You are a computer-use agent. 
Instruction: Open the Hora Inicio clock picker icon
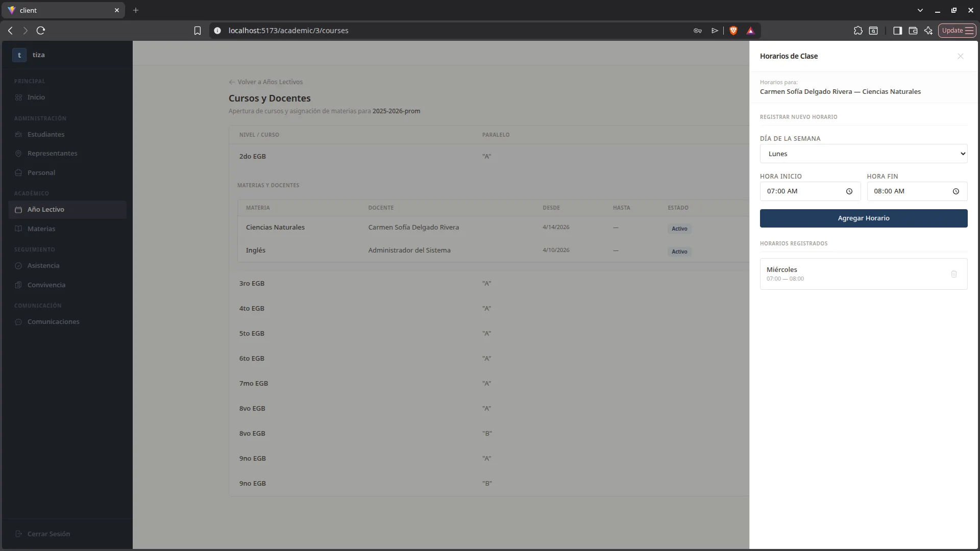pos(849,191)
